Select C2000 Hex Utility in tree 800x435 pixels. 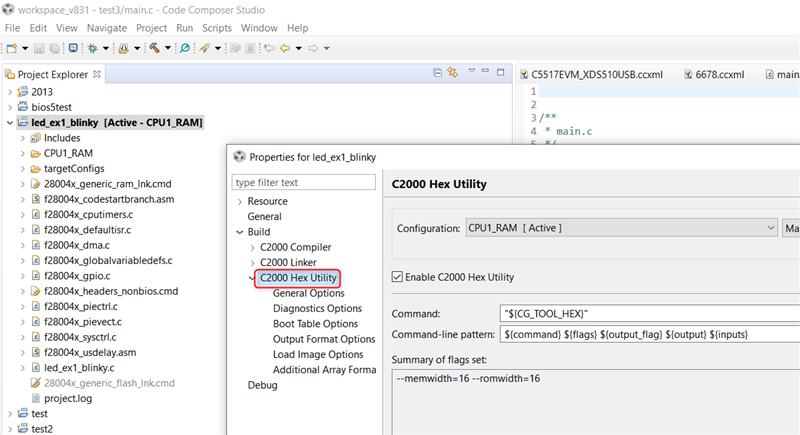pyautogui.click(x=298, y=278)
